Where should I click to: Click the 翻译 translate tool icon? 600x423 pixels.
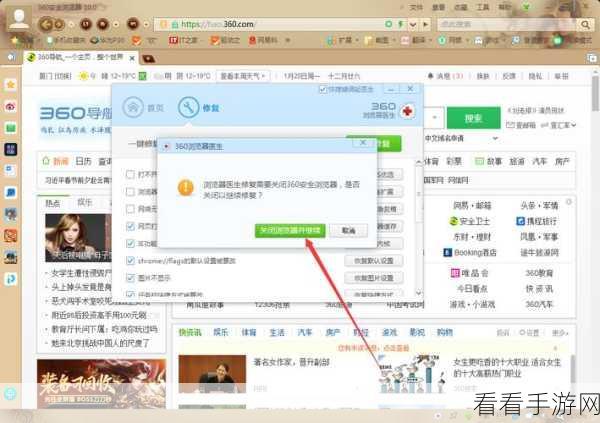(405, 40)
